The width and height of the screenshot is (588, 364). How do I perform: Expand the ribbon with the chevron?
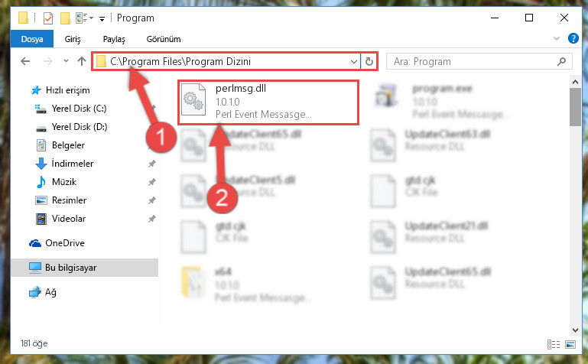pyautogui.click(x=557, y=38)
